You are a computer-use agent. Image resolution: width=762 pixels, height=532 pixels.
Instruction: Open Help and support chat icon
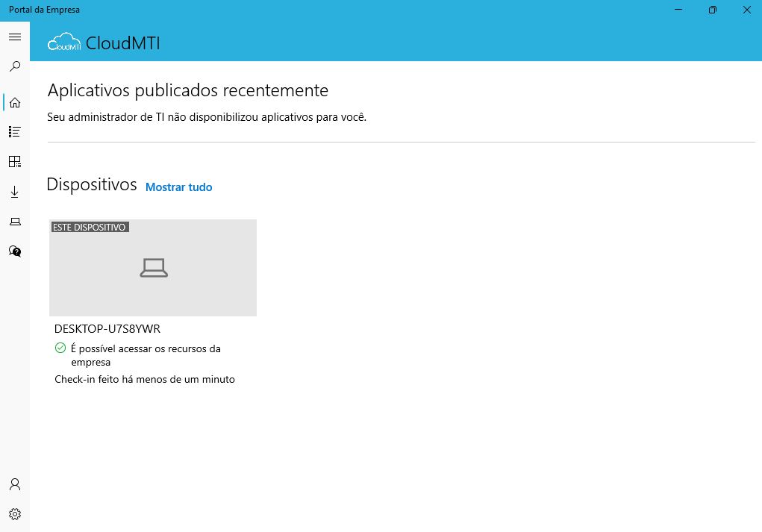pyautogui.click(x=15, y=251)
